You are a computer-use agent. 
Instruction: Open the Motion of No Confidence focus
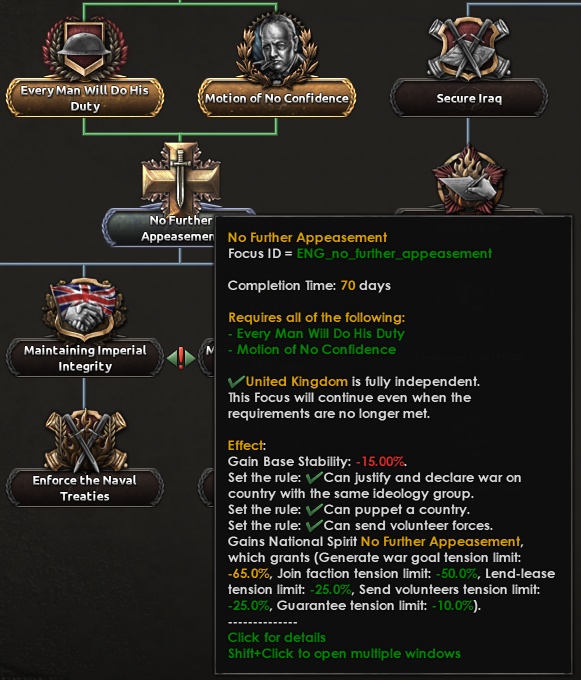click(x=277, y=98)
